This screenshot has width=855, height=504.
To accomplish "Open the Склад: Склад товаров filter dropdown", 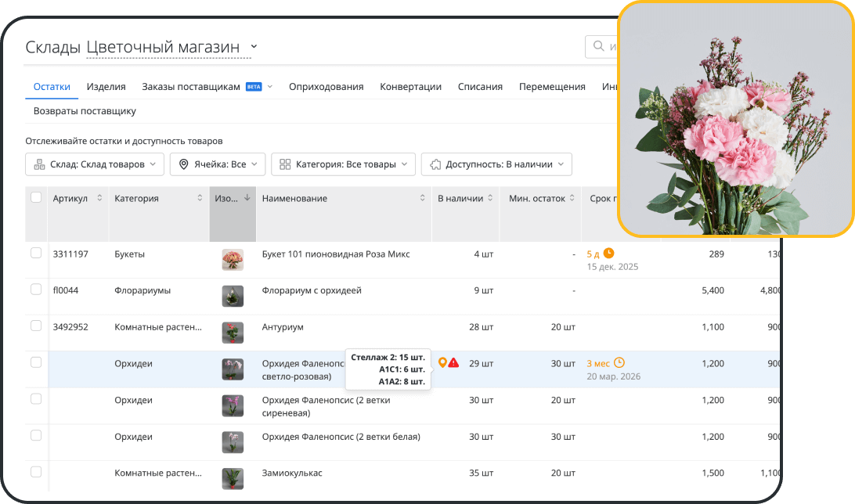I will point(95,164).
